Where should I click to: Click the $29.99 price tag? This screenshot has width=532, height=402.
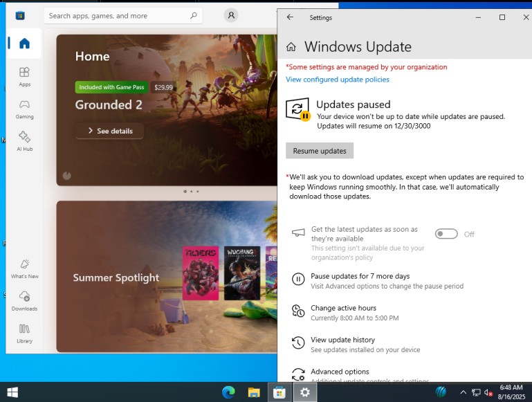point(163,87)
